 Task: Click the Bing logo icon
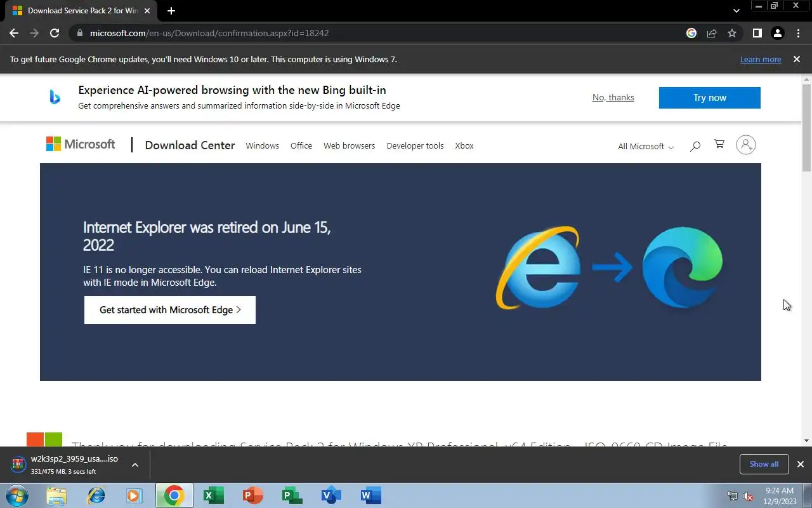coord(55,97)
